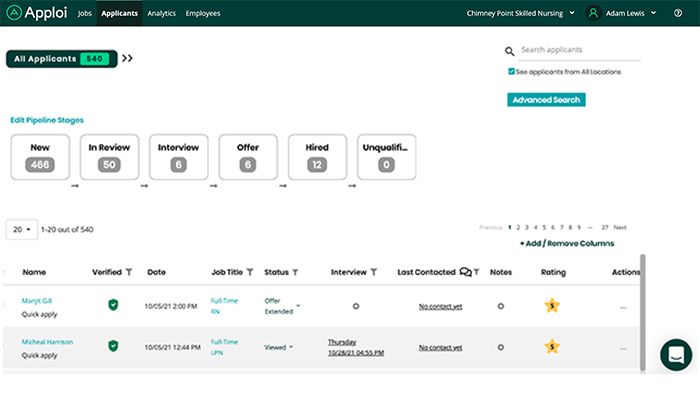Add a note for Manjit Gill
This screenshot has height=400, width=700.
click(x=501, y=306)
